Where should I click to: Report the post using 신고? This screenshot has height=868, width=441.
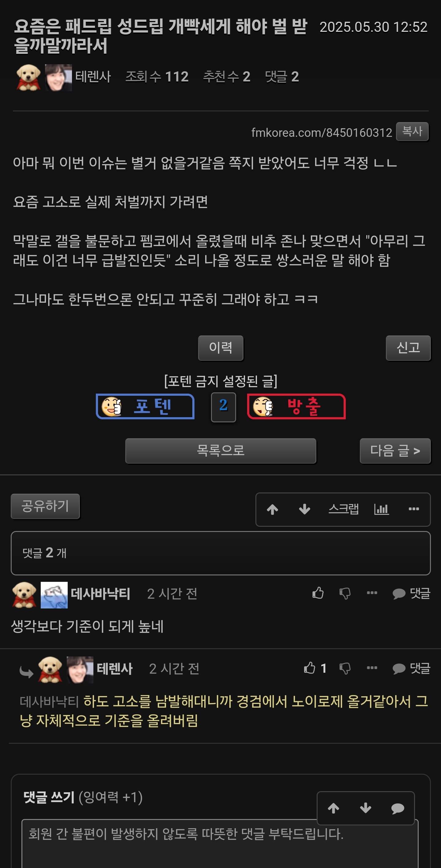pos(408,348)
